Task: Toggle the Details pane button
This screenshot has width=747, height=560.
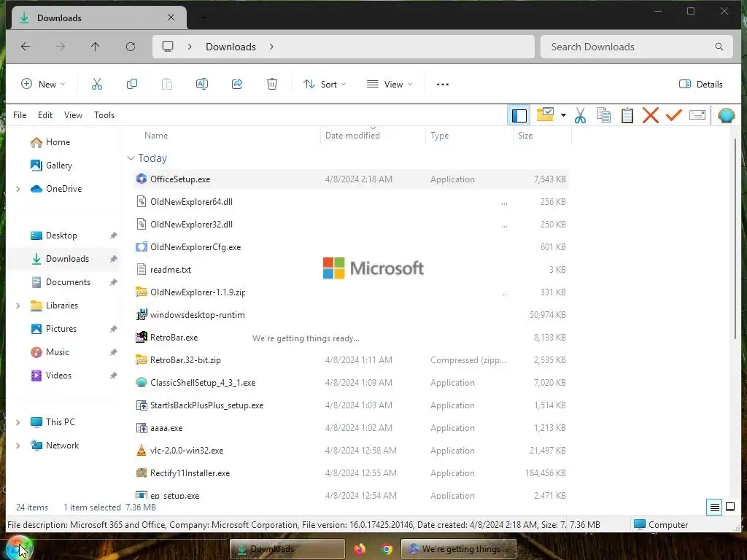Action: tap(700, 85)
